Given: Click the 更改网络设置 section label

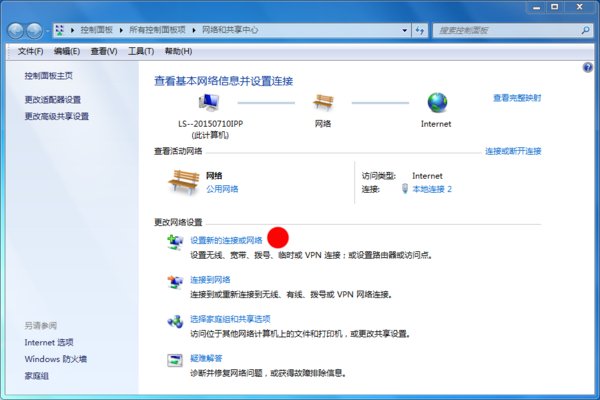Looking at the screenshot, I should [x=178, y=222].
